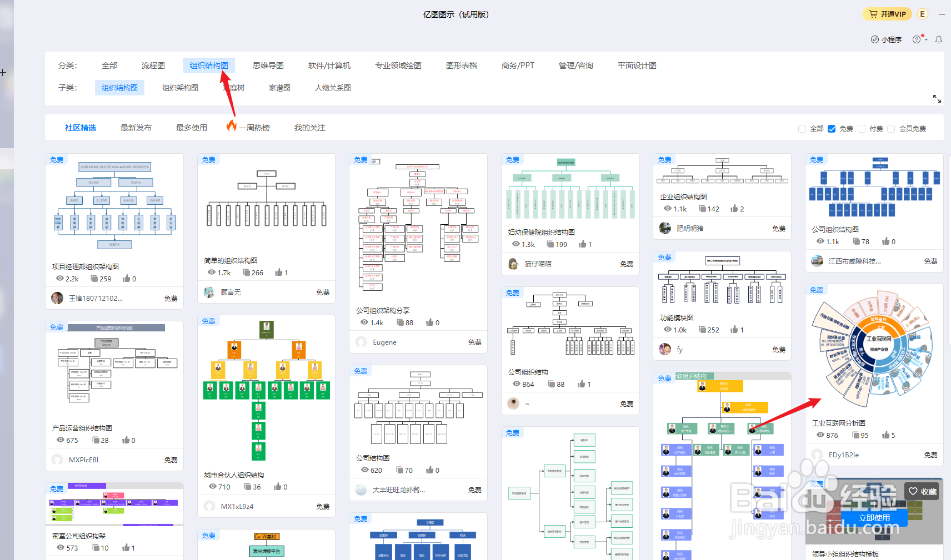Open the 工业互联网分析图 template thumbnail
Screen dimensions: 951x560
[x=874, y=350]
